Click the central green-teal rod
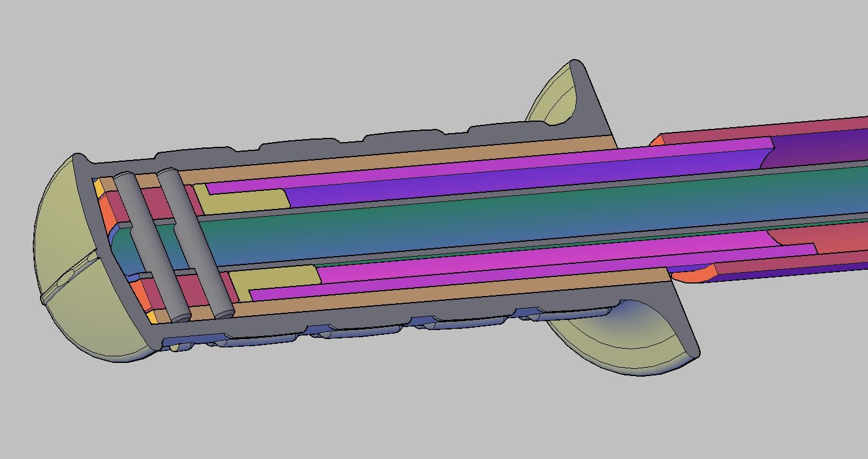Image resolution: width=868 pixels, height=459 pixels. click(478, 215)
